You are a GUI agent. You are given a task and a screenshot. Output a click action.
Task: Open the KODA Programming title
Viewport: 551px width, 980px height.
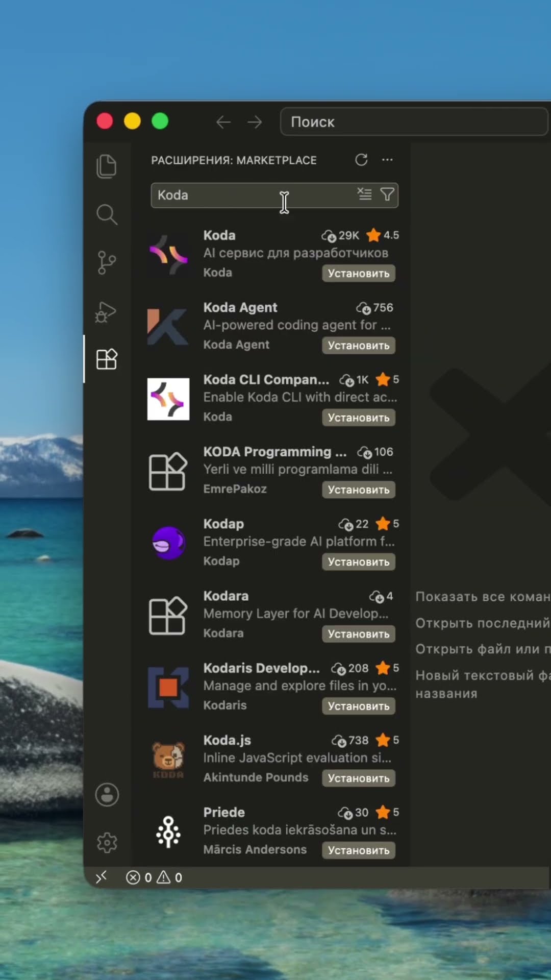point(275,452)
